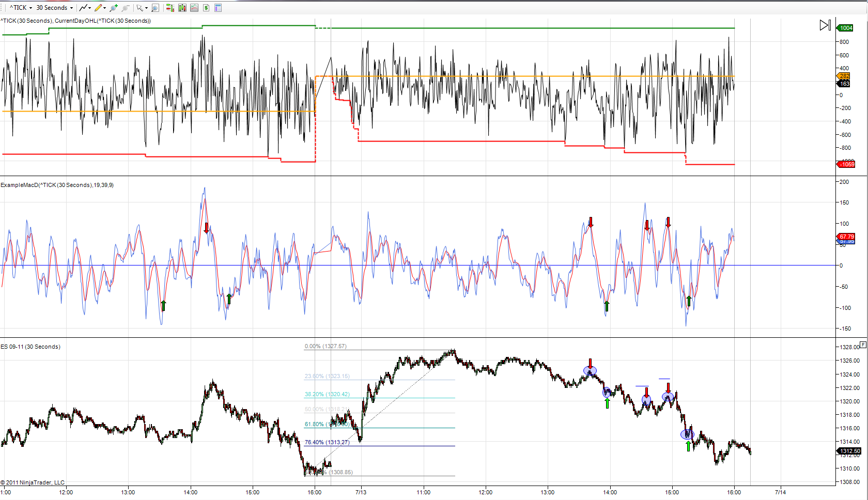Screen dimensions: 868x500
Task: Click the 1328.00 price scale label
Action: (850, 347)
